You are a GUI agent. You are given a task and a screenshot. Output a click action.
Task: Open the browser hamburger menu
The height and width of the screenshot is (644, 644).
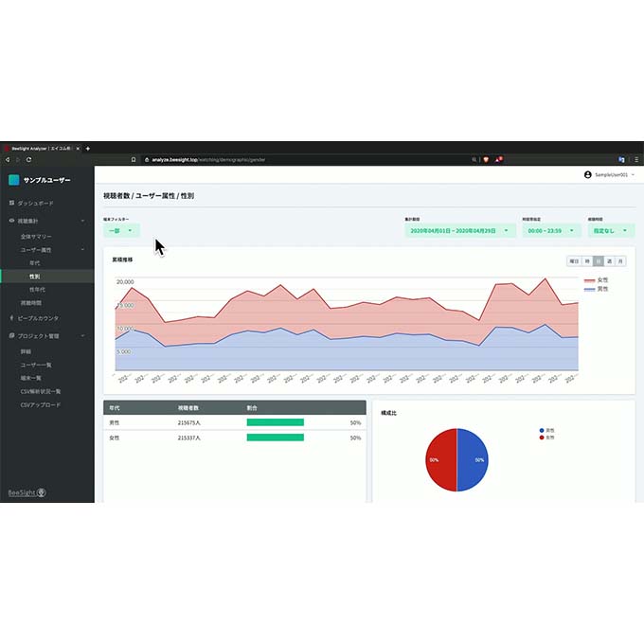click(636, 160)
